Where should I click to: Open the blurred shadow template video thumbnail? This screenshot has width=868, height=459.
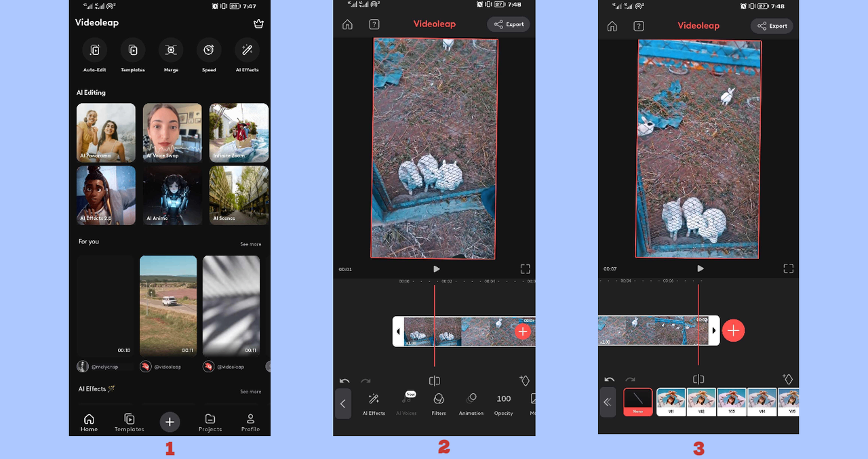pyautogui.click(x=231, y=306)
